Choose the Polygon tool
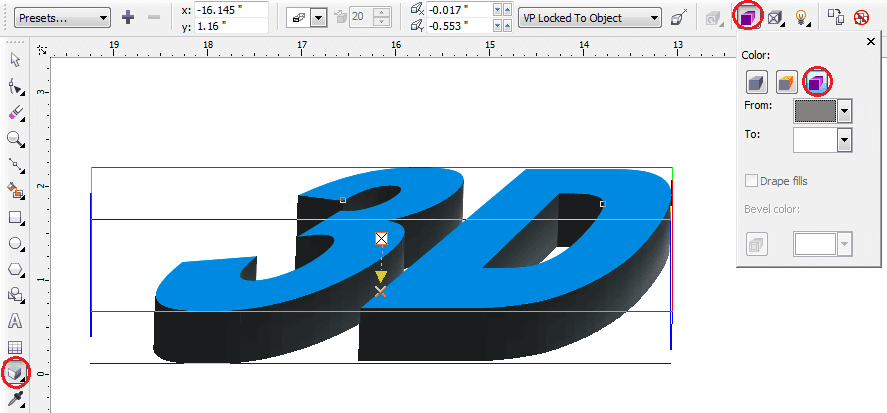887x413 pixels. pyautogui.click(x=15, y=270)
